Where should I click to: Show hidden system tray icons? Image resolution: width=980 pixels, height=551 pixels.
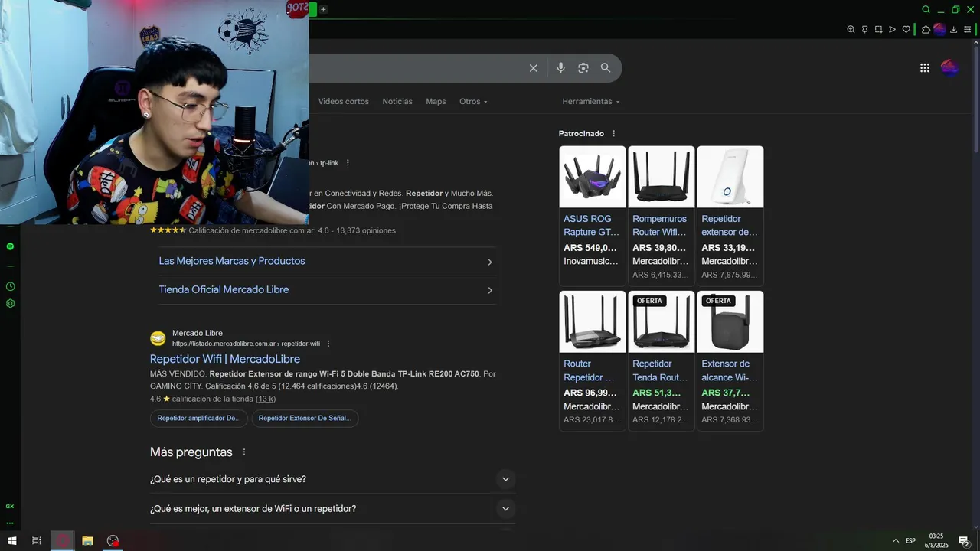[896, 541]
